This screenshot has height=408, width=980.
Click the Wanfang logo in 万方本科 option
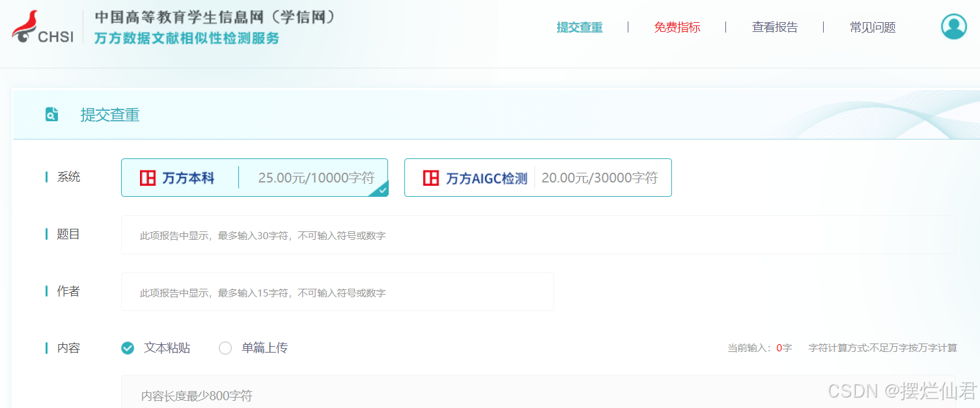tap(148, 178)
